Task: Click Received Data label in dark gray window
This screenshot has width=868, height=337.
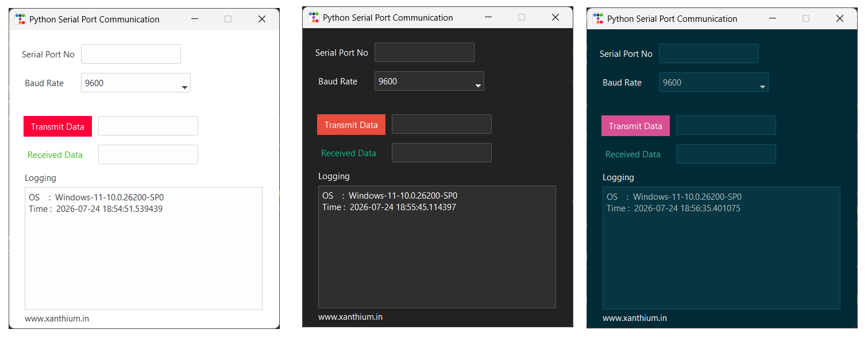Action: click(349, 153)
